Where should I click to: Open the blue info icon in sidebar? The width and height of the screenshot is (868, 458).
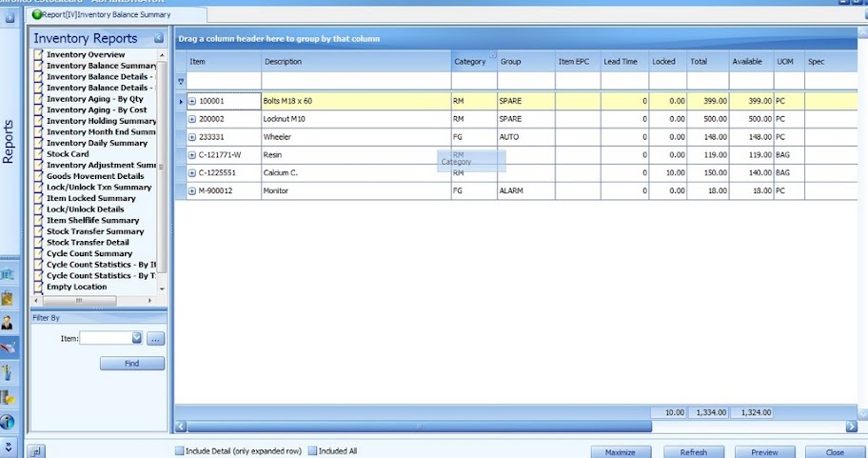pyautogui.click(x=8, y=422)
